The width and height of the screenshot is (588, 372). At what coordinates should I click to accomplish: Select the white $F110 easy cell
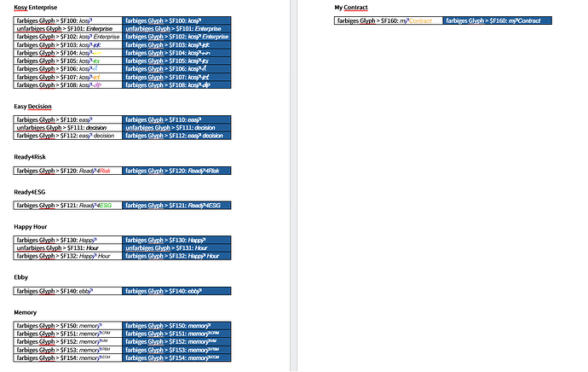tap(68, 119)
